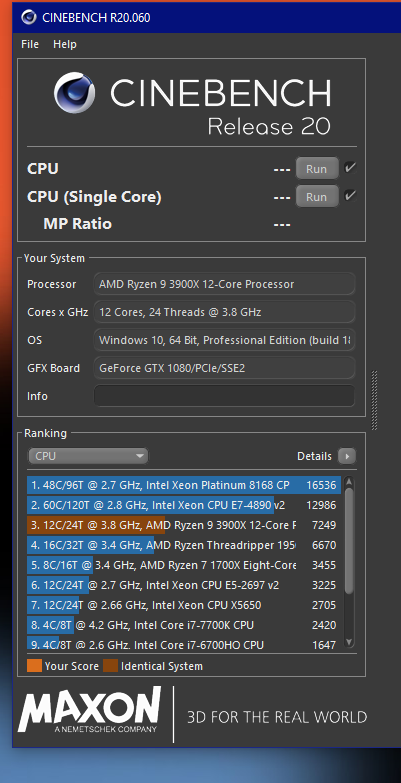The height and width of the screenshot is (783, 401).
Task: Select the Ryzen 7 1700X ranking row
Action: coord(184,565)
